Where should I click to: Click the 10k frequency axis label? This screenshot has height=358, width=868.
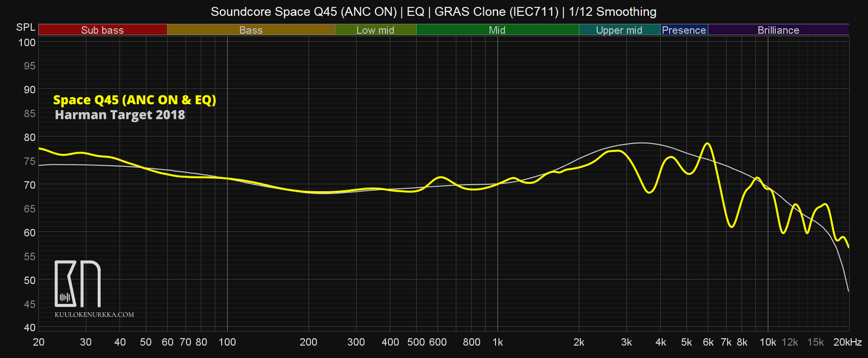click(x=768, y=342)
